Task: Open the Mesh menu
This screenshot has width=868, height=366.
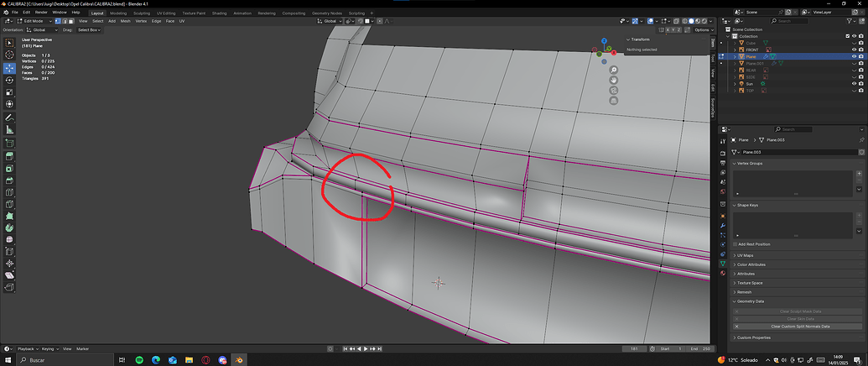Action: 126,21
